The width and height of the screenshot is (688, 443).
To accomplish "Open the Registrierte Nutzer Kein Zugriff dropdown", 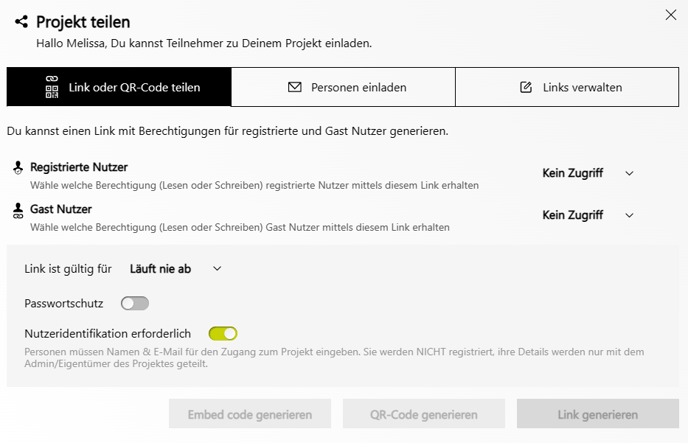I will (588, 173).
